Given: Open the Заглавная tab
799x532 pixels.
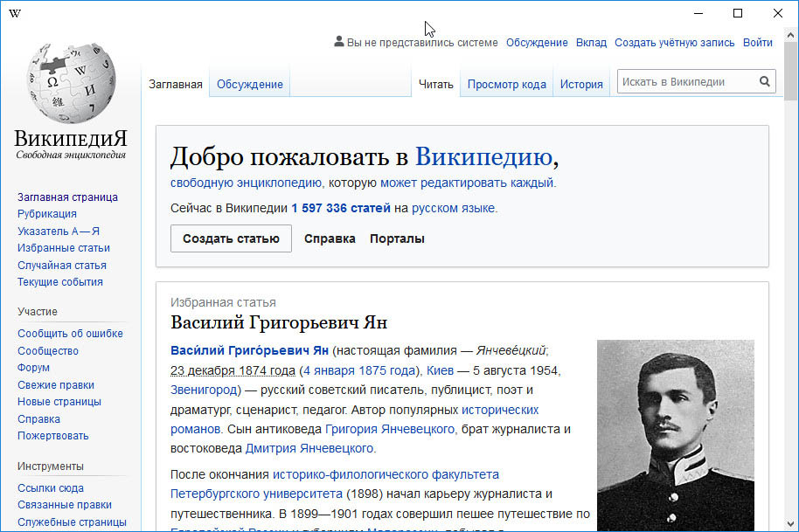Looking at the screenshot, I should [x=176, y=85].
